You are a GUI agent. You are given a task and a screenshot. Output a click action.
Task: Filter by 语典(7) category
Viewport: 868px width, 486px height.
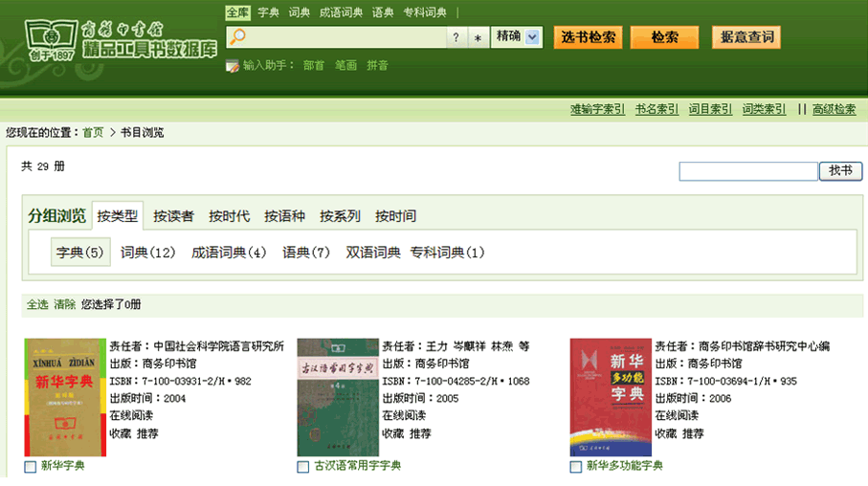(x=306, y=253)
